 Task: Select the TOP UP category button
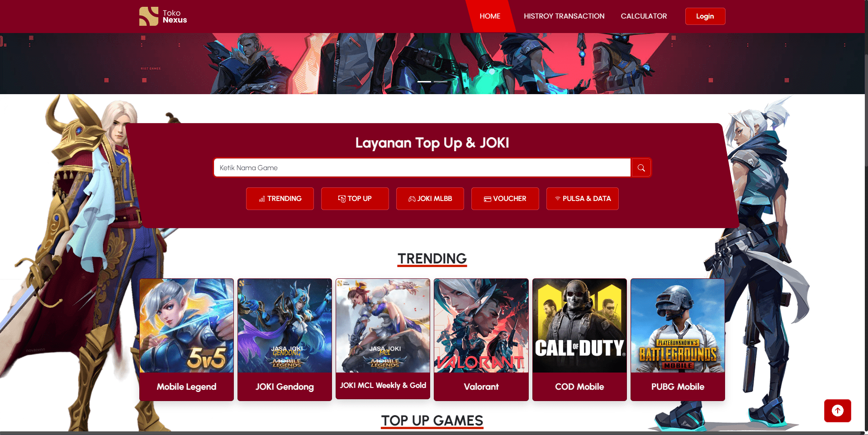(355, 199)
